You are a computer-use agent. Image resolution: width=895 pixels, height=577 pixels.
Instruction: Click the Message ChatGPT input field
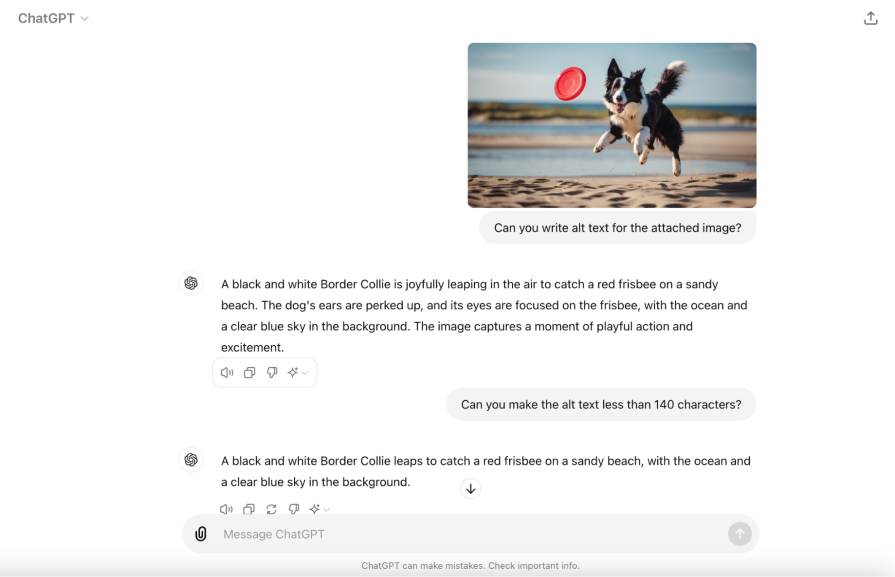[470, 534]
